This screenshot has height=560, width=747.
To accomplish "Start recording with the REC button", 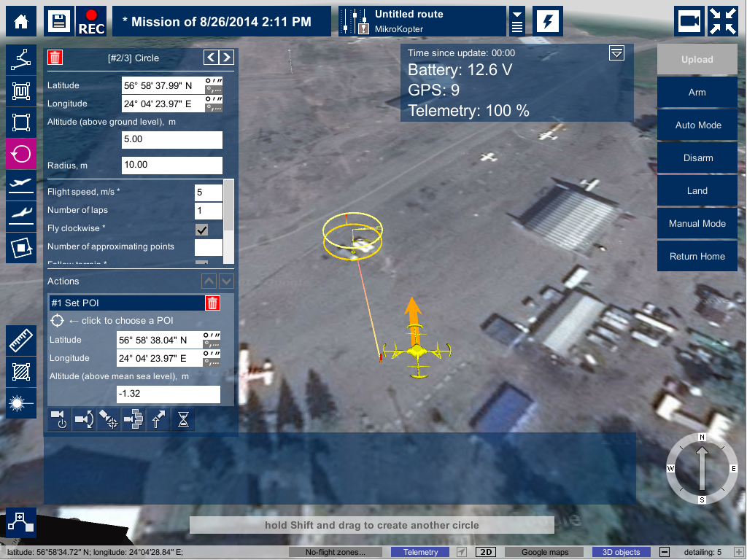I will tap(91, 21).
